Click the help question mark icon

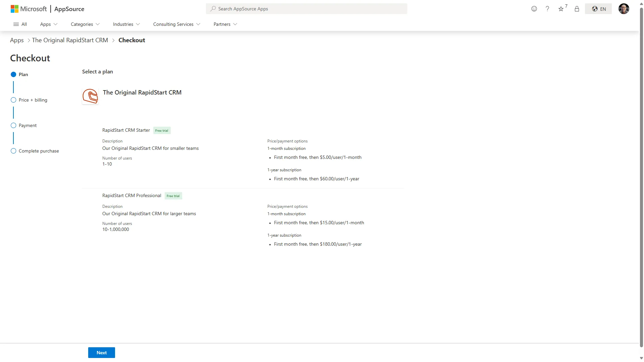(547, 9)
